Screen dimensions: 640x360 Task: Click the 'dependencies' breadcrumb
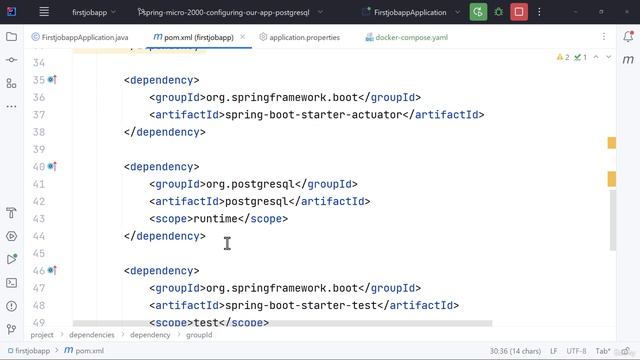coord(92,335)
